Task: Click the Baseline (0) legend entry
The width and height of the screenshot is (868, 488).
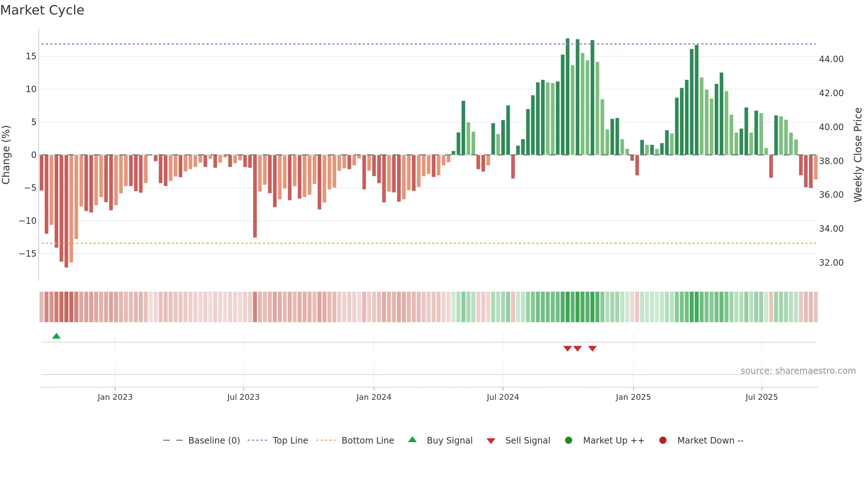Action: point(201,440)
